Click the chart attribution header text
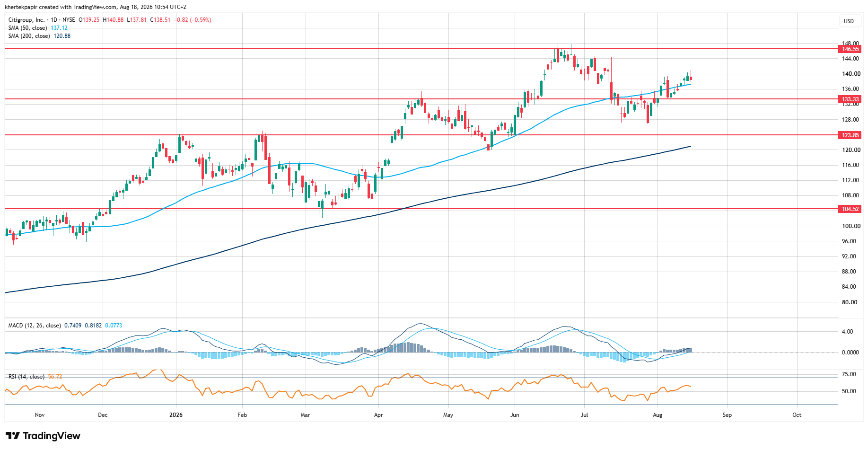 coord(95,7)
